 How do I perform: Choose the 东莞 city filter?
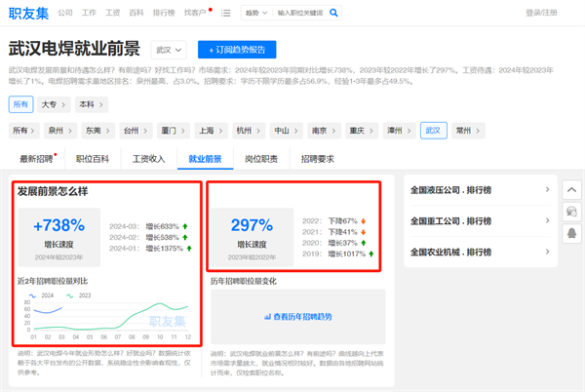click(97, 131)
